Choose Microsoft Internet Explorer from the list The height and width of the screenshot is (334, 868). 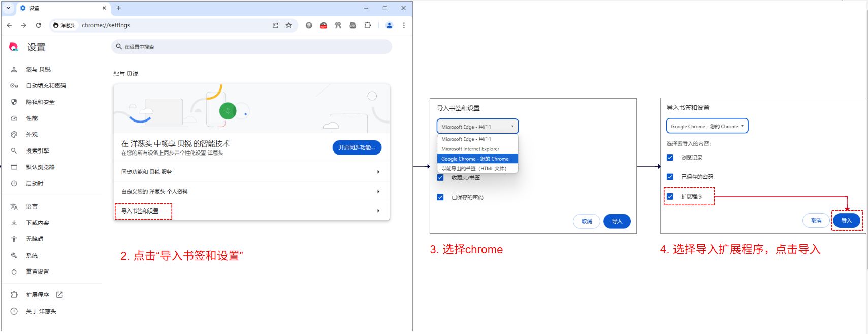pos(477,149)
